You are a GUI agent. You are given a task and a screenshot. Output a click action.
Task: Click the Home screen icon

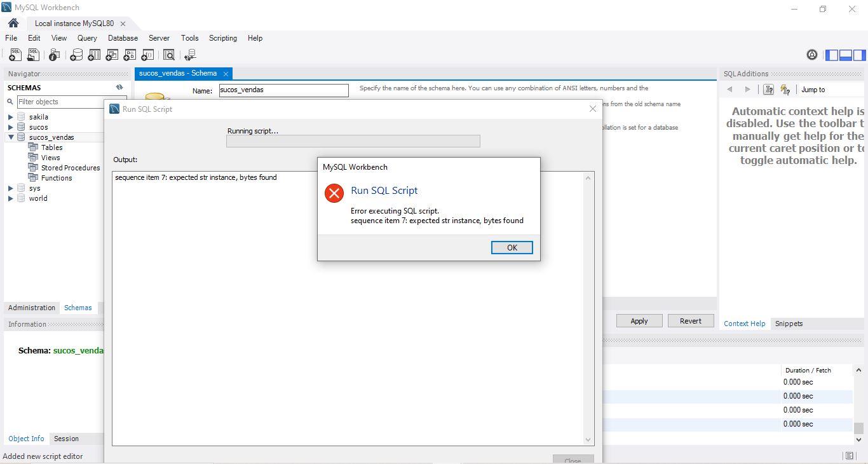coord(13,23)
